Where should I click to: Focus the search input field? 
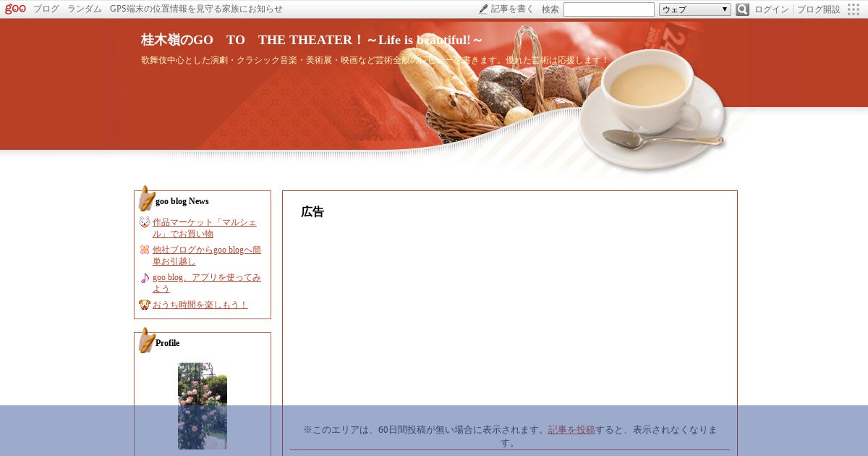coord(609,9)
